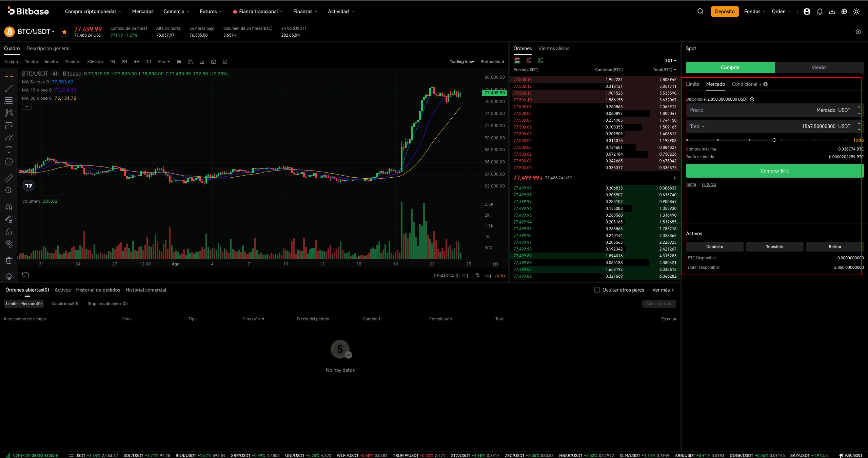Select the trend line drawing tool

click(x=9, y=88)
